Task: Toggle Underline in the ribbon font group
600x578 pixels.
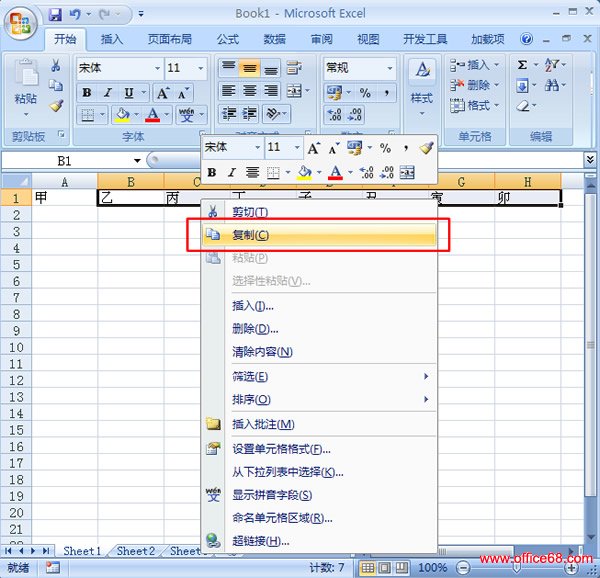Action: (129, 93)
